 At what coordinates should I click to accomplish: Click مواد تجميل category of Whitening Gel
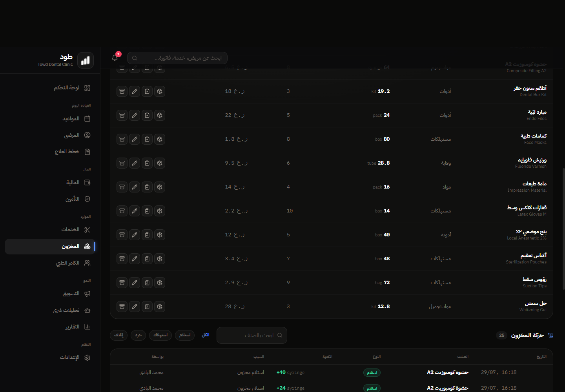tap(440, 307)
